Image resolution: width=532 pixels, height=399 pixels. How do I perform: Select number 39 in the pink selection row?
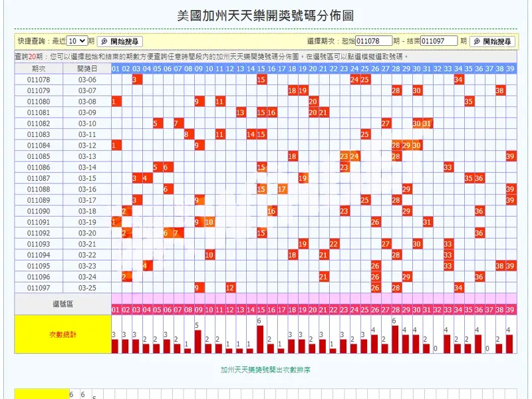coord(510,310)
